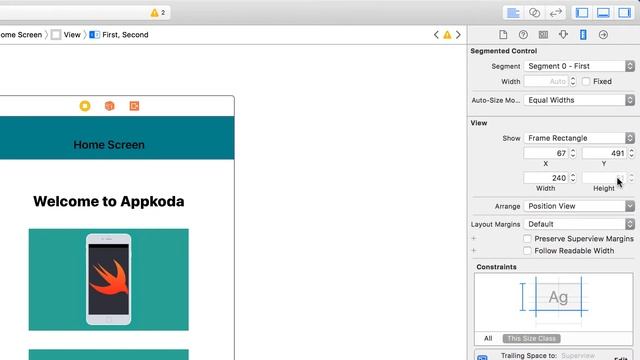This screenshot has width=640, height=360.
Task: Select the yellow View Controller scene icon
Action: pyautogui.click(x=85, y=106)
